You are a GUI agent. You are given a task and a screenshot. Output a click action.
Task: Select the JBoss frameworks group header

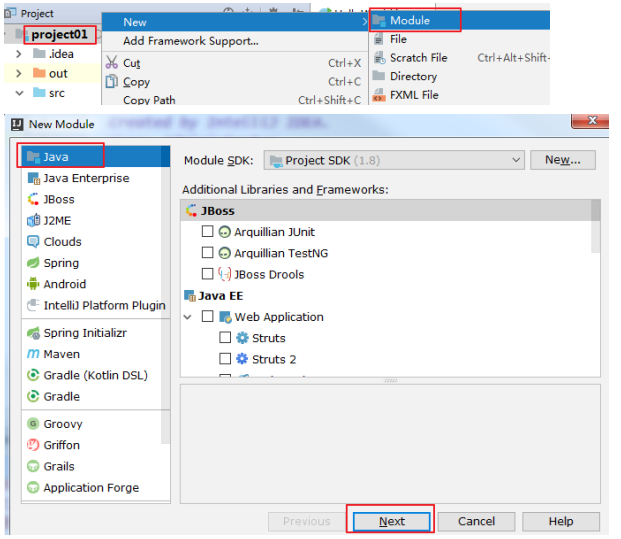click(386, 210)
